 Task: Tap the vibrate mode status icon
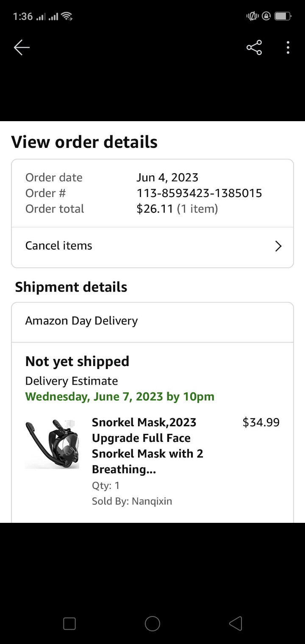pyautogui.click(x=252, y=17)
